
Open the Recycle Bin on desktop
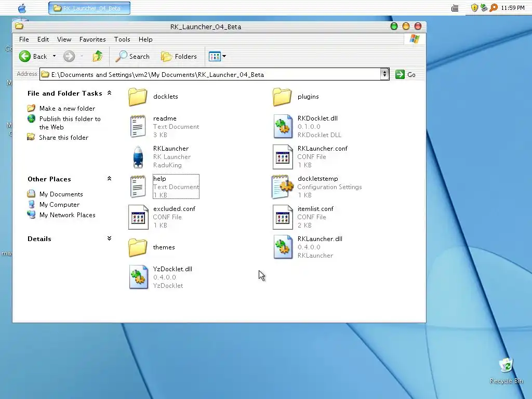point(506,371)
